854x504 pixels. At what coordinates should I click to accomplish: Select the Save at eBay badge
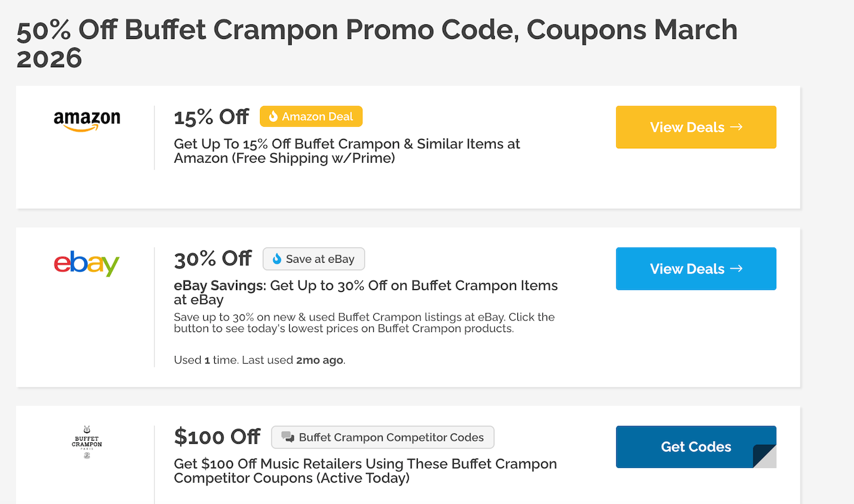pyautogui.click(x=314, y=258)
